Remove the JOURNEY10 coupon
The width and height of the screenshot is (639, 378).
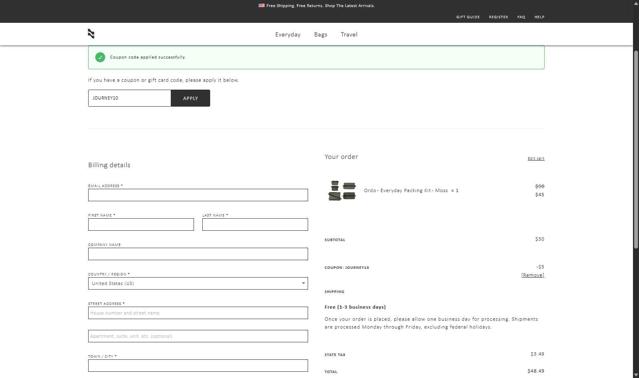click(x=533, y=275)
